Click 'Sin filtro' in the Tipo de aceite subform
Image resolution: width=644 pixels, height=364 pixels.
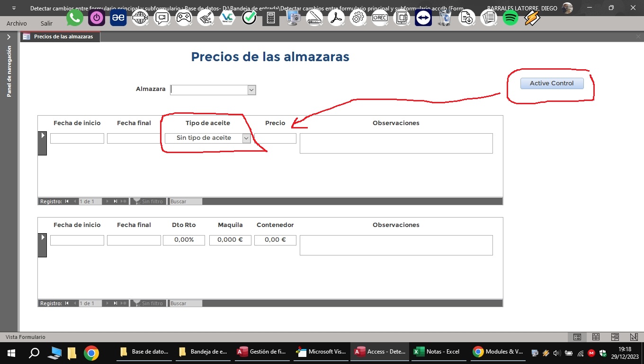pos(148,201)
